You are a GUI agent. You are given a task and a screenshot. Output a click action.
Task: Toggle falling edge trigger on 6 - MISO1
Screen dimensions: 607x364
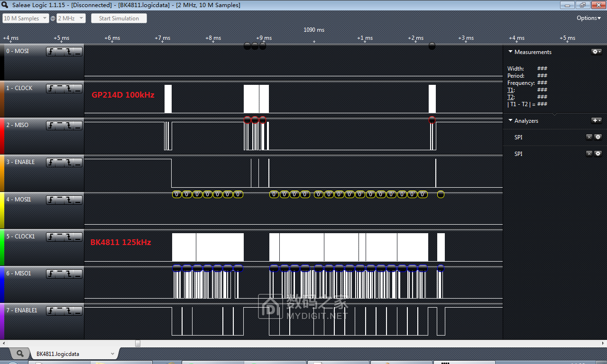coord(69,274)
